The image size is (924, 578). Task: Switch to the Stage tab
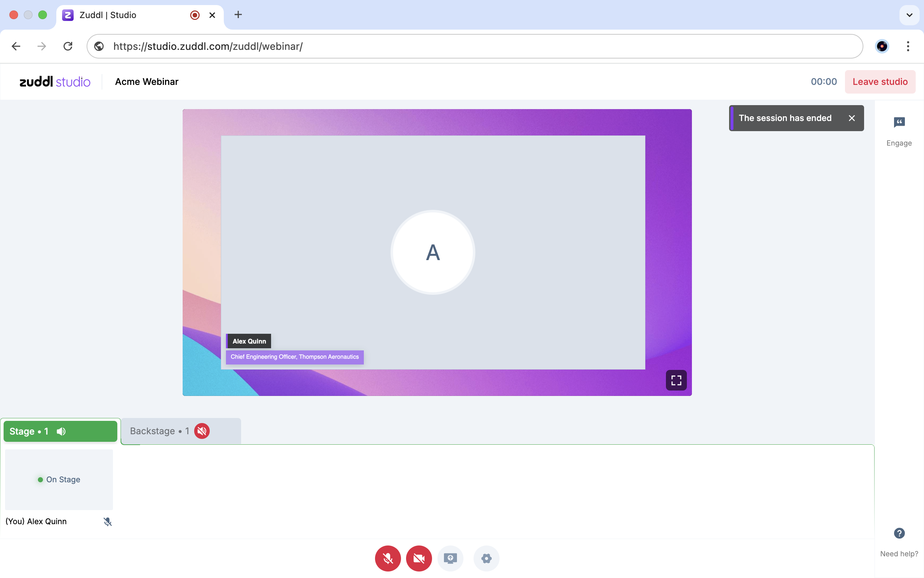(60, 431)
